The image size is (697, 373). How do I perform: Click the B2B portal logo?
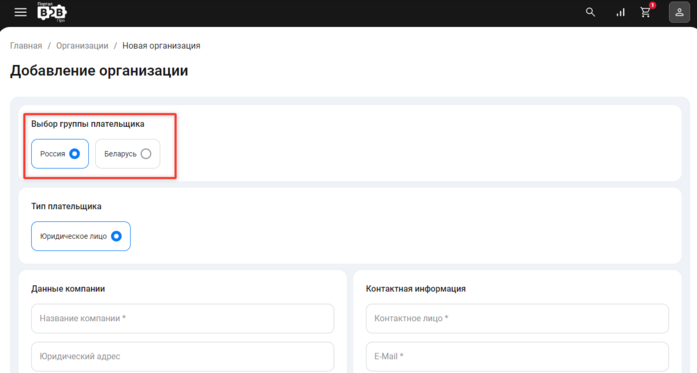coord(52,12)
